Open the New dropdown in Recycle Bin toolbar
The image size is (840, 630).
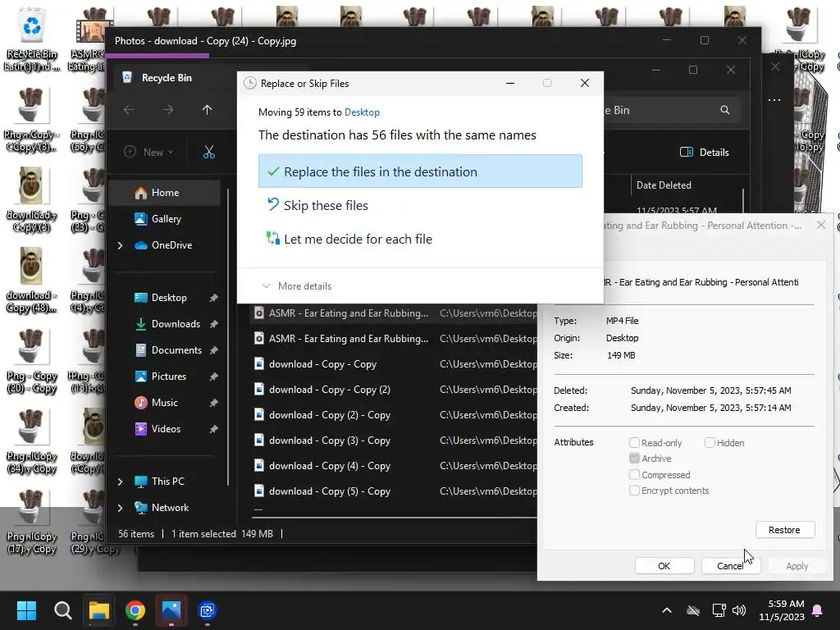(149, 152)
